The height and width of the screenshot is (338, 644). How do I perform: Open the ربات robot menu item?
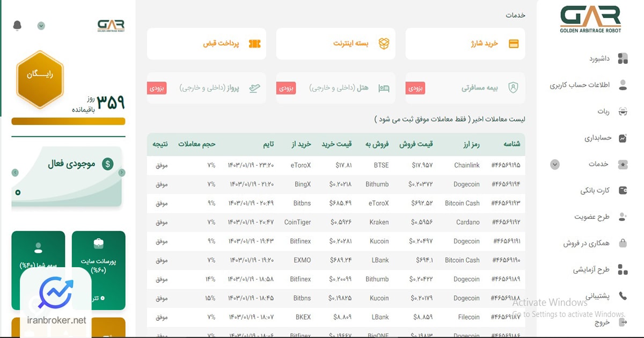[x=604, y=111]
